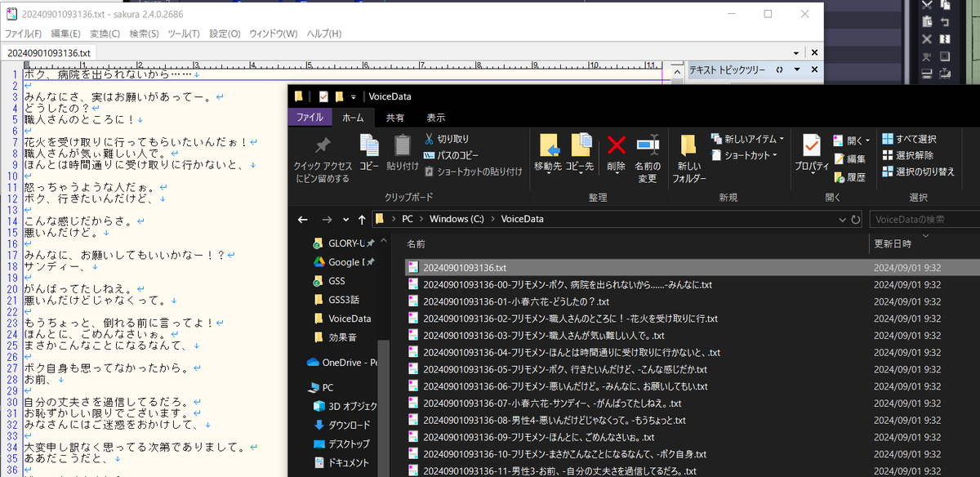Open recent locations dropdown in Explorer
Image resolution: width=980 pixels, height=477 pixels.
click(x=345, y=219)
